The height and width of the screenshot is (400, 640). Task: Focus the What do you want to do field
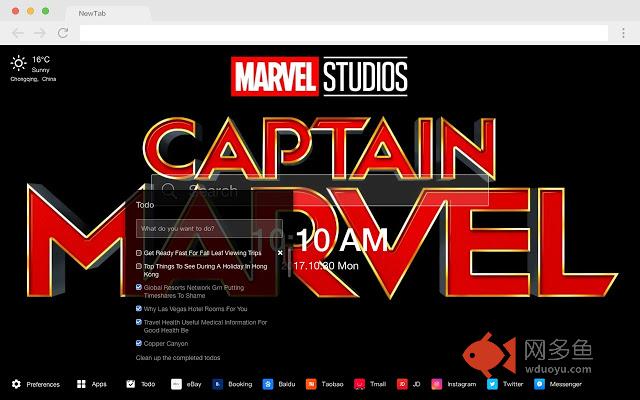(x=209, y=229)
